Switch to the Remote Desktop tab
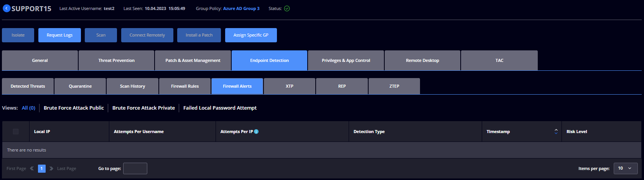644x180 pixels. [422, 60]
